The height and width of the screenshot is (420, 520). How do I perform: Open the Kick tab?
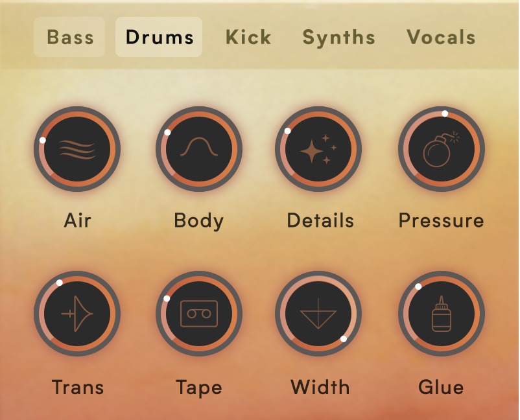(x=248, y=37)
